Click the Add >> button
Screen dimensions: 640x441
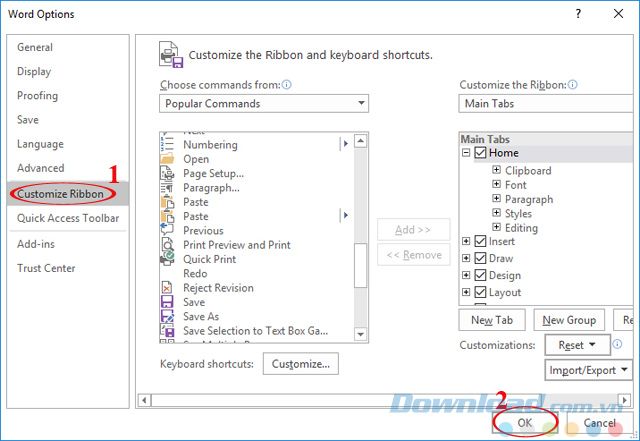(413, 230)
